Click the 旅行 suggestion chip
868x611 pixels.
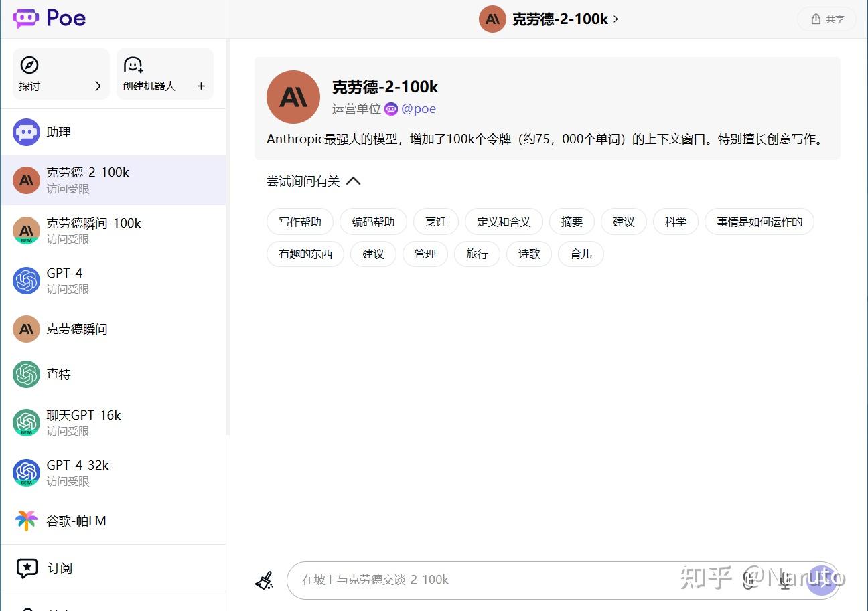click(x=477, y=254)
